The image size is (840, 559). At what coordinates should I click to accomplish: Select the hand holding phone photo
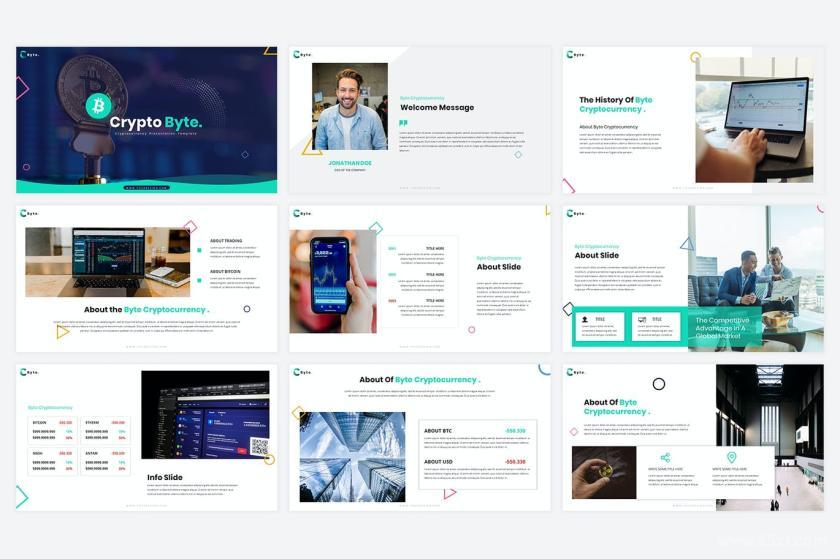[333, 281]
